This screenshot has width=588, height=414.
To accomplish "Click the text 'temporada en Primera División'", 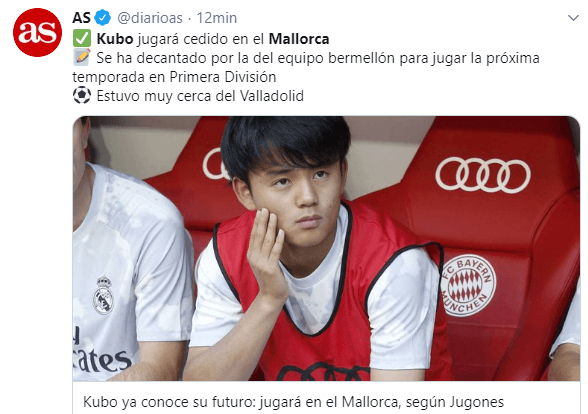I will click(174, 77).
